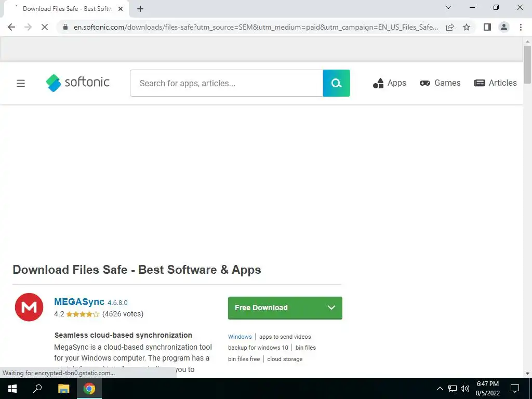Screen dimensions: 532x399
Task: Open Windows taskbar search
Action: (x=37, y=389)
